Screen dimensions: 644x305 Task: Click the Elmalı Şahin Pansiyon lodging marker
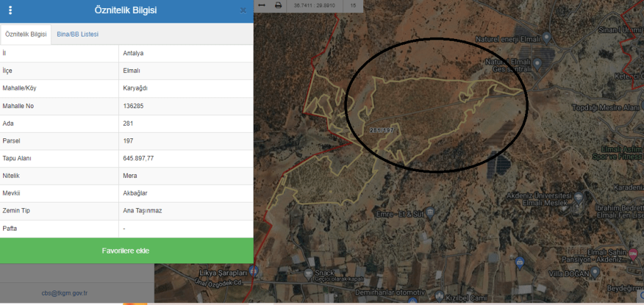pyautogui.click(x=633, y=252)
